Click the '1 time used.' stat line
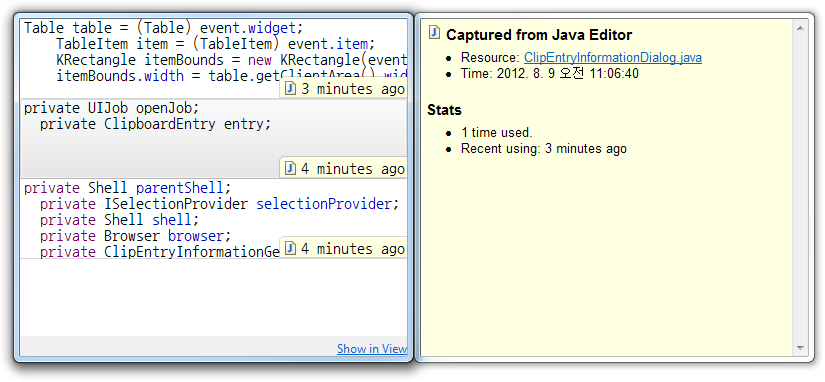Image resolution: width=825 pixels, height=382 pixels. coord(497,133)
